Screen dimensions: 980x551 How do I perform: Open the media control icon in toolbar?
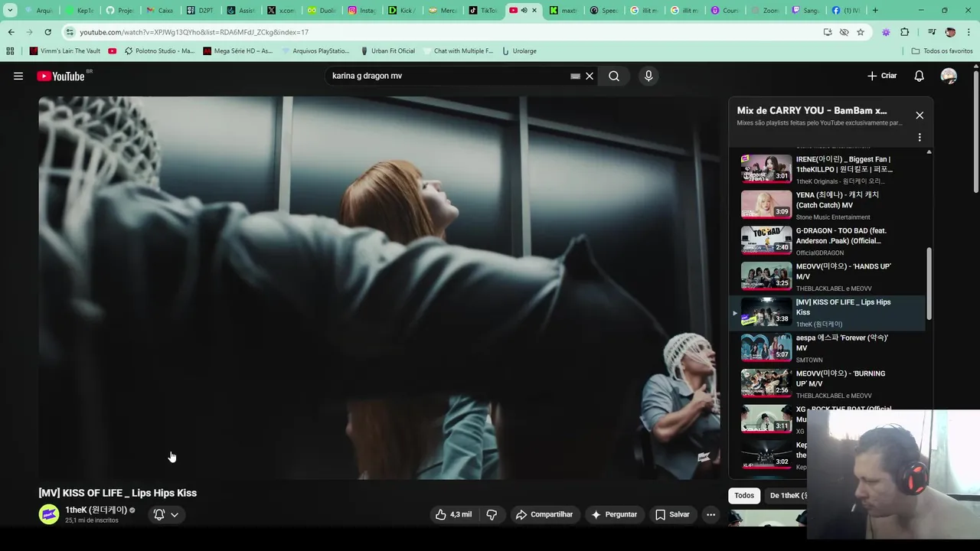coord(932,32)
